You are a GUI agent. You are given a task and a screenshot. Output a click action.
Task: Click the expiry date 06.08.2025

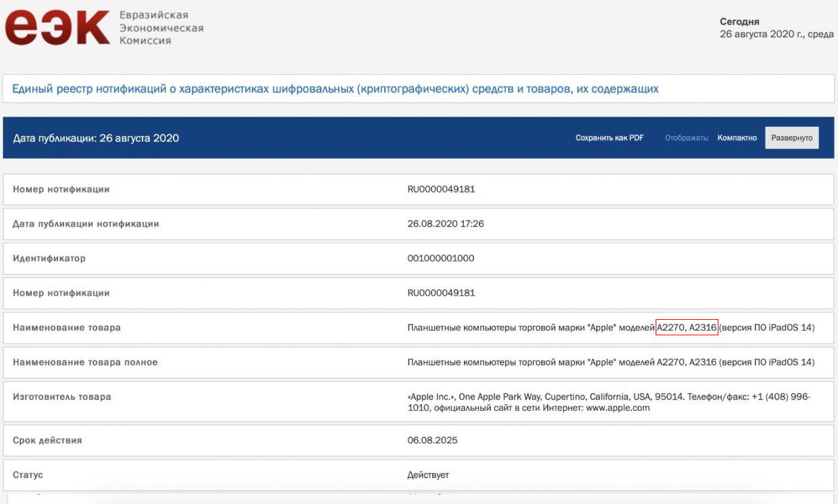[432, 441]
